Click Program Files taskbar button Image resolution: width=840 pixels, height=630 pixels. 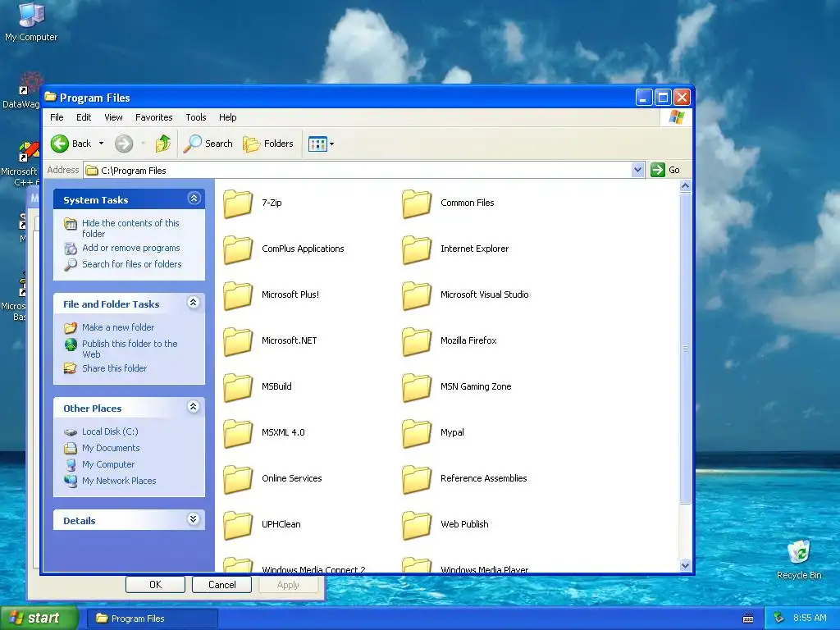(x=153, y=619)
